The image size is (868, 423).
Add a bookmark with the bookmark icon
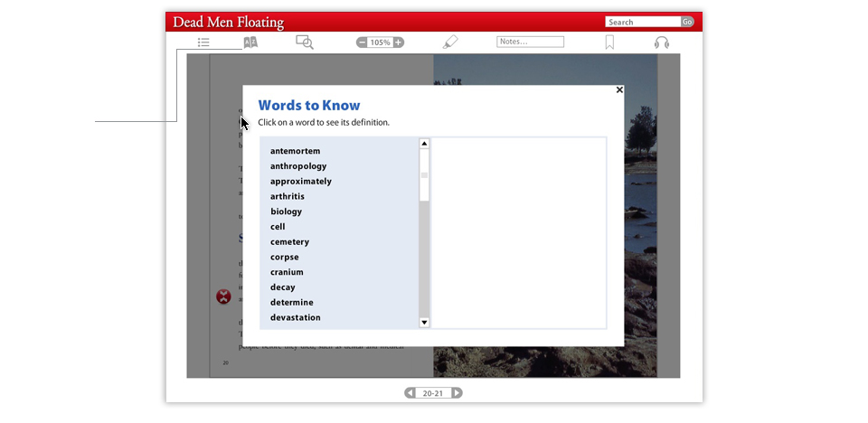pos(609,42)
